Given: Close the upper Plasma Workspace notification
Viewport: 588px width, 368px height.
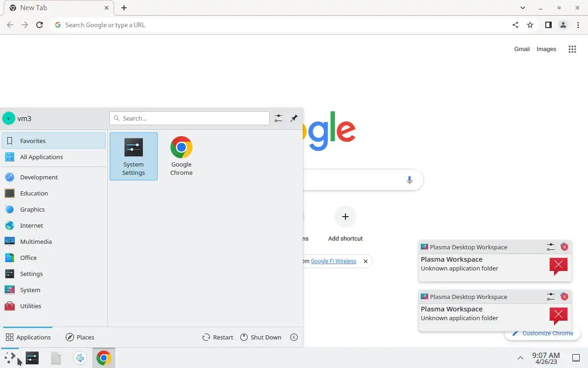Looking at the screenshot, I should pyautogui.click(x=565, y=247).
